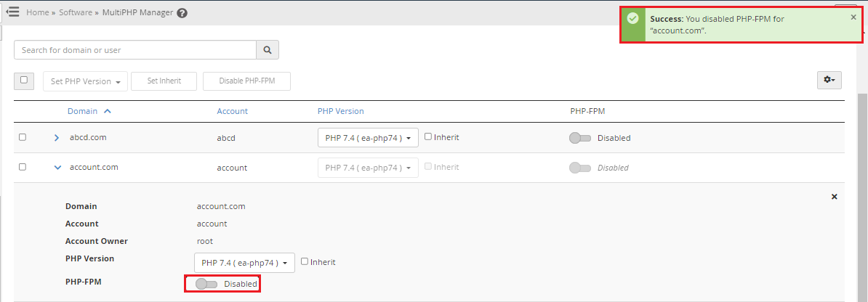Screen dimensions: 868x302
Task: Enable Inherit for abcd.com
Action: point(428,136)
